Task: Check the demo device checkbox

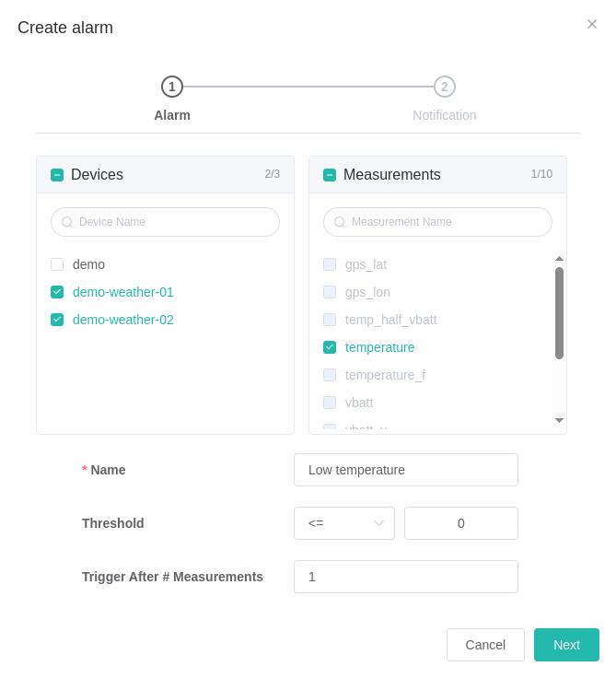Action: (x=57, y=264)
